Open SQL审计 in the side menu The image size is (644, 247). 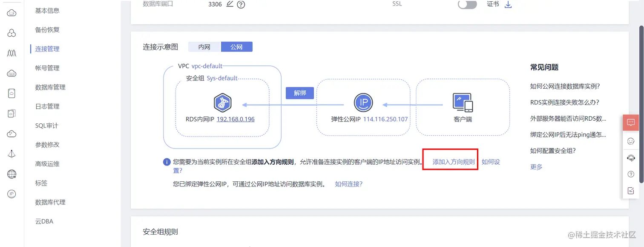click(46, 125)
